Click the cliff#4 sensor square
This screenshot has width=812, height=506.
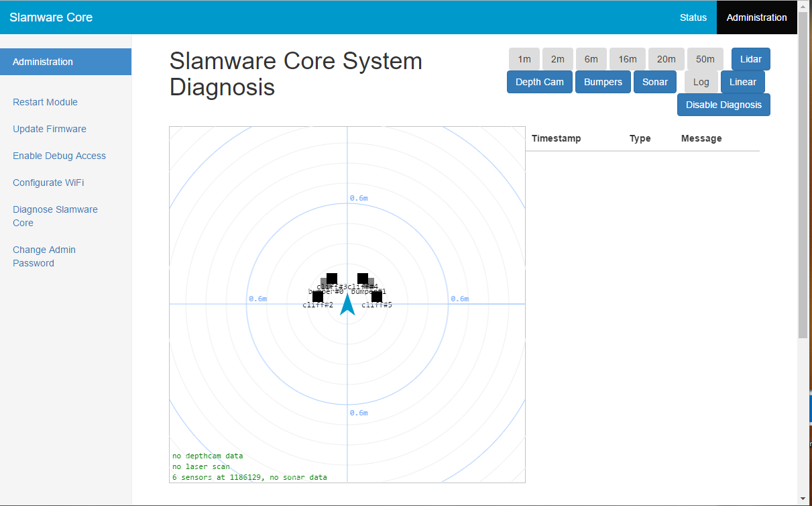[x=363, y=279]
